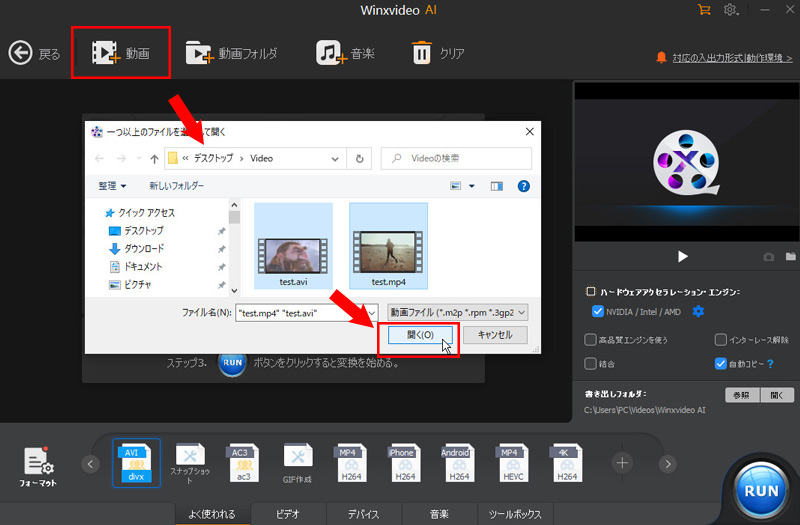Show next format presets arrow

[668, 464]
